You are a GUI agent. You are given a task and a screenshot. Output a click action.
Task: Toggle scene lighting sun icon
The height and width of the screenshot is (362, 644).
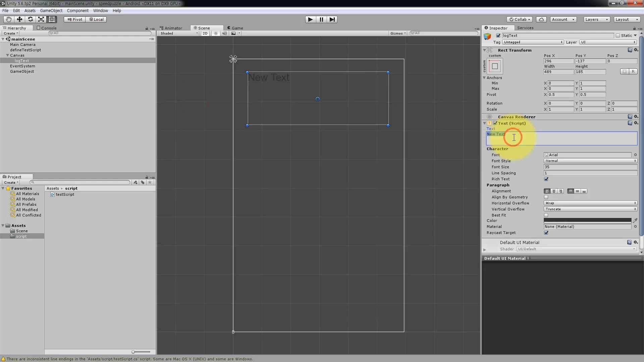216,33
